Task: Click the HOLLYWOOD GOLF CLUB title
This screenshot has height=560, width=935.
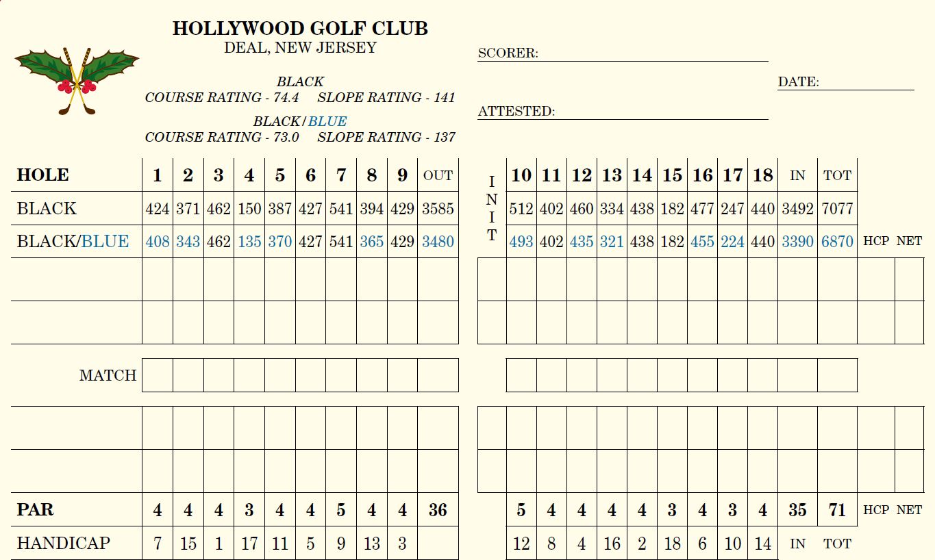Action: coord(300,28)
